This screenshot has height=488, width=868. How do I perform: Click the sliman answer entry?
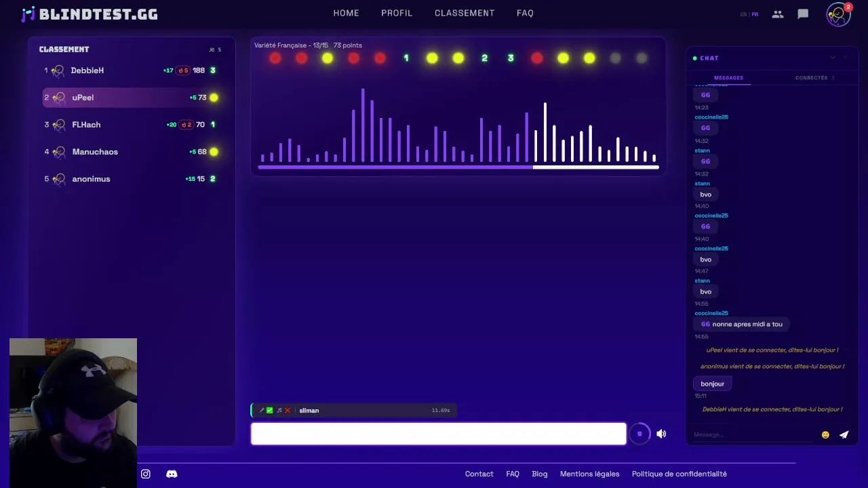353,410
